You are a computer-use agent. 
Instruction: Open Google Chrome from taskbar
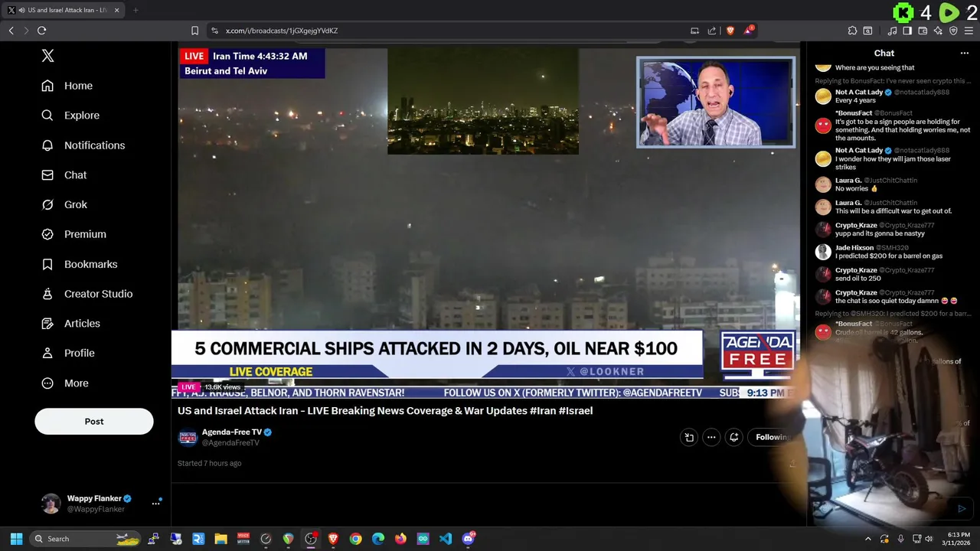[x=355, y=539]
